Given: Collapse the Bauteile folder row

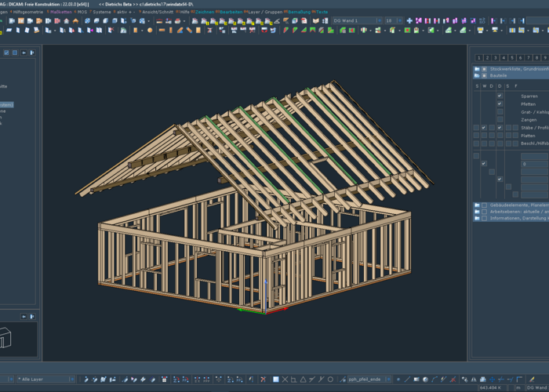Looking at the screenshot, I should coord(511,75).
